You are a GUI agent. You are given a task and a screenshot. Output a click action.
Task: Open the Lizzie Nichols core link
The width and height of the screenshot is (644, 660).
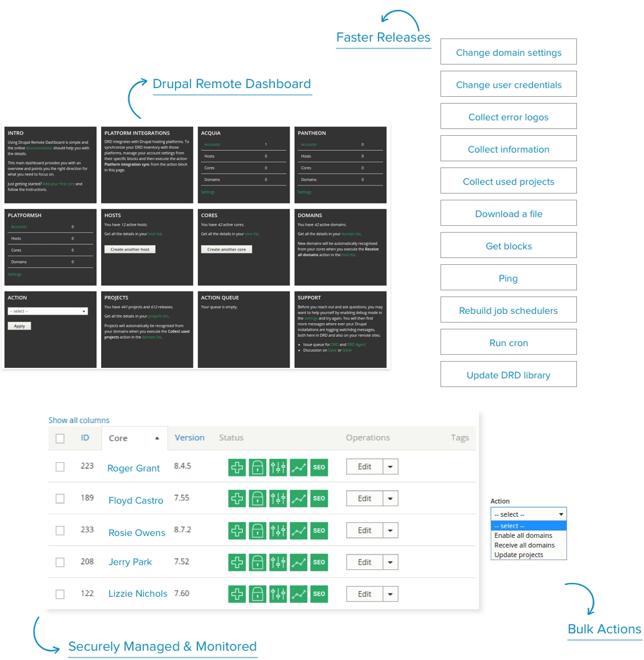(x=138, y=594)
